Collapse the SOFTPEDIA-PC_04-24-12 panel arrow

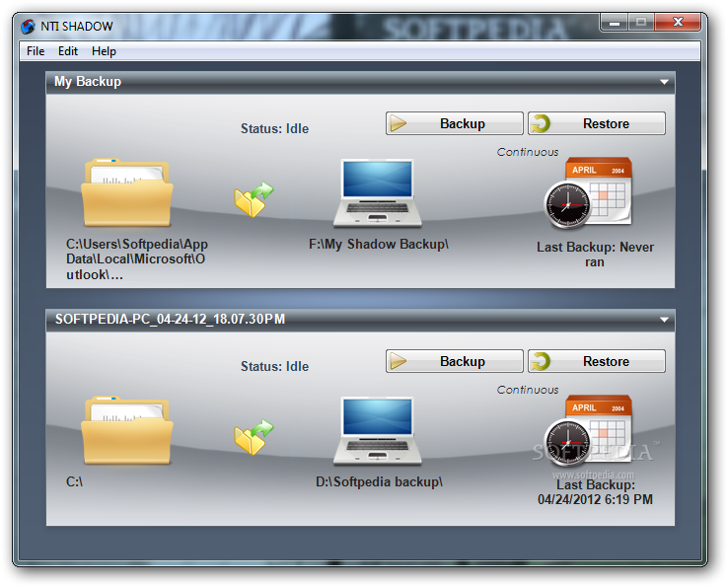coord(665,320)
